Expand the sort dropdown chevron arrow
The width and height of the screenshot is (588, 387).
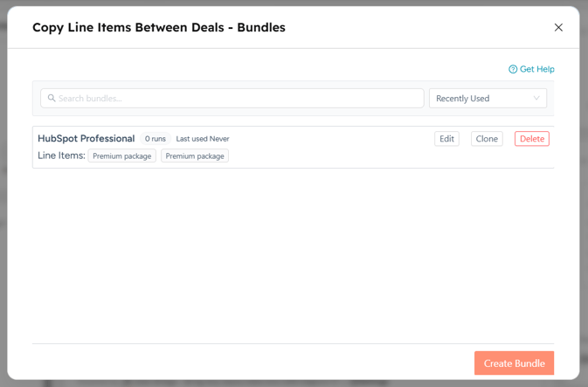pyautogui.click(x=536, y=98)
